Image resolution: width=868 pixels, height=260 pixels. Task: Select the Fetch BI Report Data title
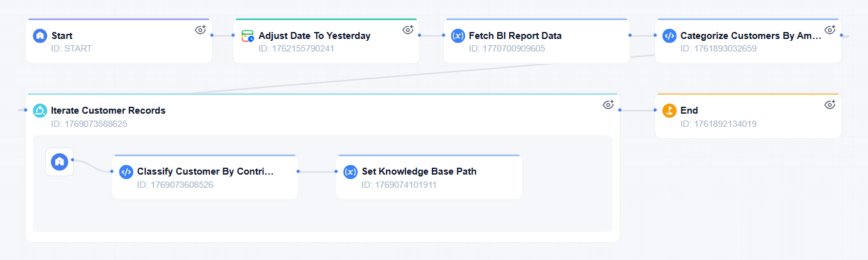pos(515,36)
